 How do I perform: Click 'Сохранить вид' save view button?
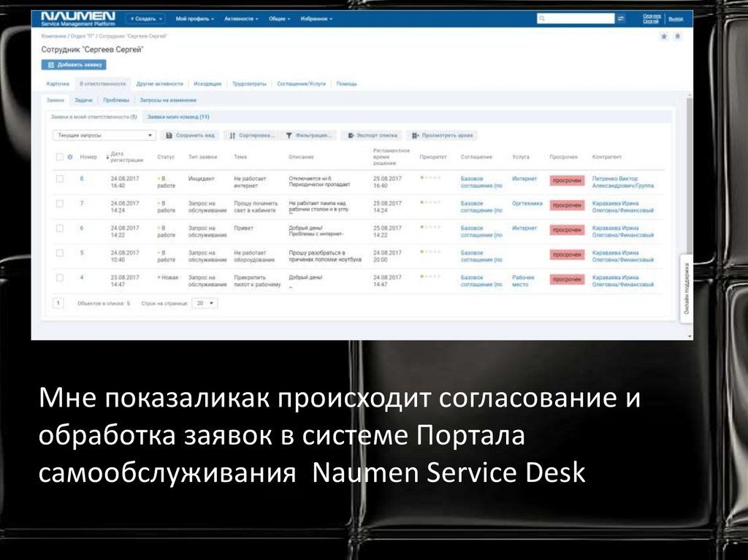click(x=190, y=135)
